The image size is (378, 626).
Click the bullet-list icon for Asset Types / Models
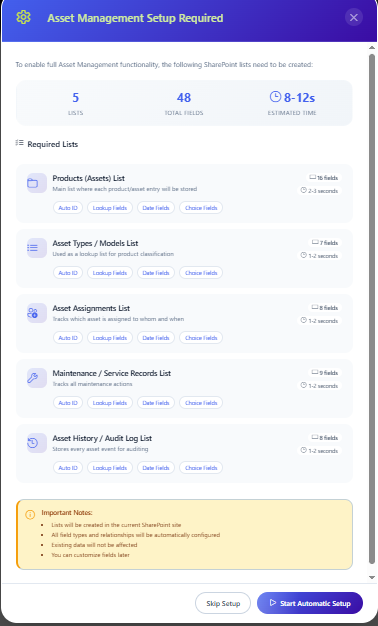(x=33, y=248)
